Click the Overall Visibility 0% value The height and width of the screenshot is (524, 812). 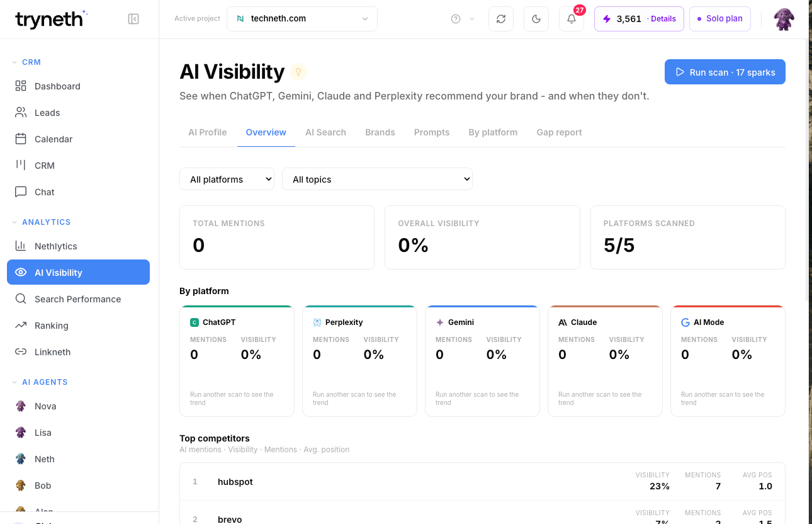point(414,245)
